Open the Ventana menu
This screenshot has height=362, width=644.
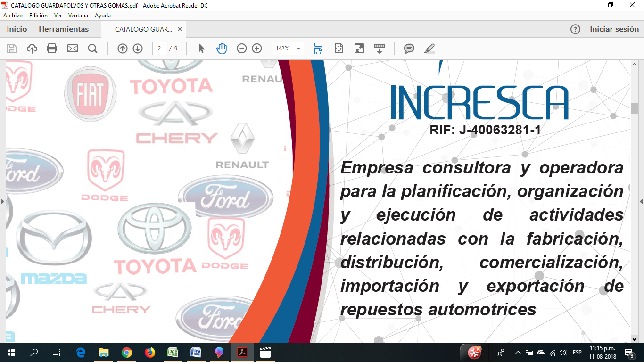pyautogui.click(x=78, y=16)
